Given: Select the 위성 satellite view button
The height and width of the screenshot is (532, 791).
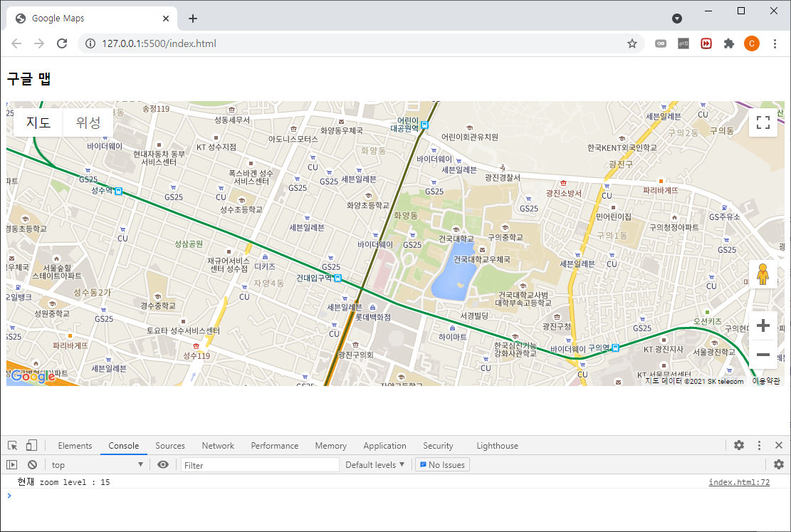Looking at the screenshot, I should click(x=88, y=122).
